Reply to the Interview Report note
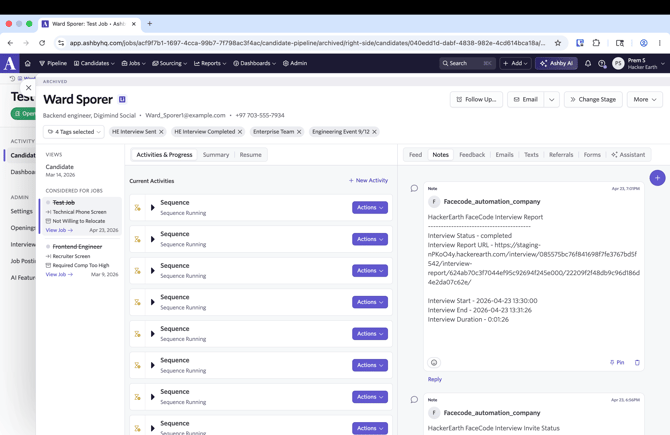670x435 pixels. (435, 379)
